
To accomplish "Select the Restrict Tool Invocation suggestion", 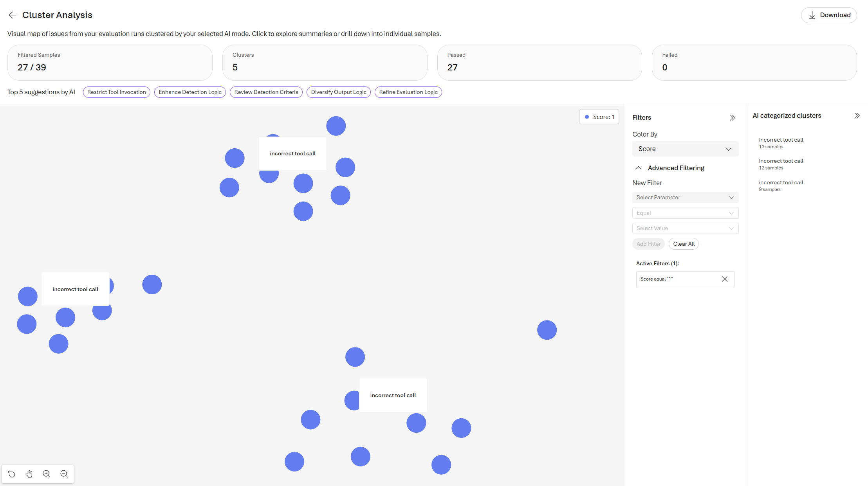I will [116, 92].
